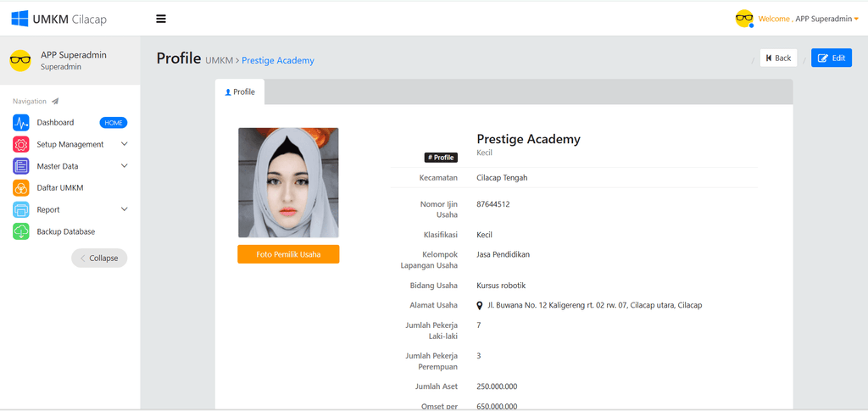The image size is (868, 411).
Task: Click the Back button
Action: 778,58
